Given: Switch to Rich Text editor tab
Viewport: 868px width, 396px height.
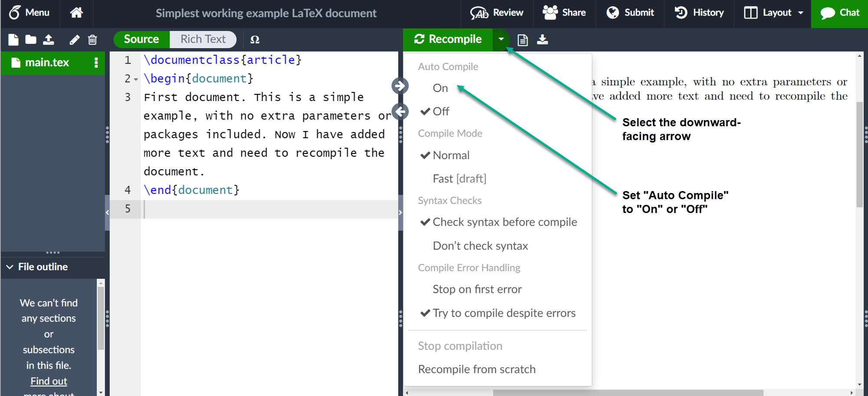Looking at the screenshot, I should (203, 39).
